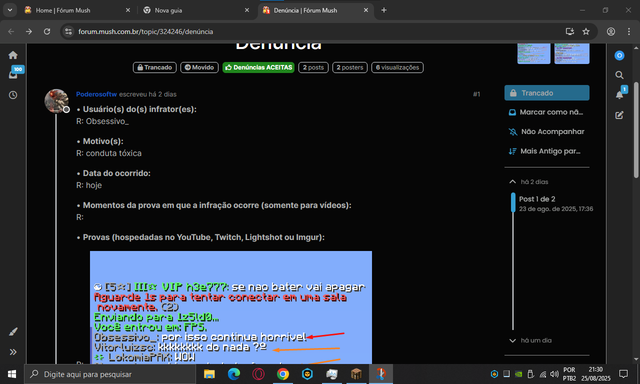Click the taskbar clock showing 21:30
Screen dimensions: 640x384
point(596,374)
